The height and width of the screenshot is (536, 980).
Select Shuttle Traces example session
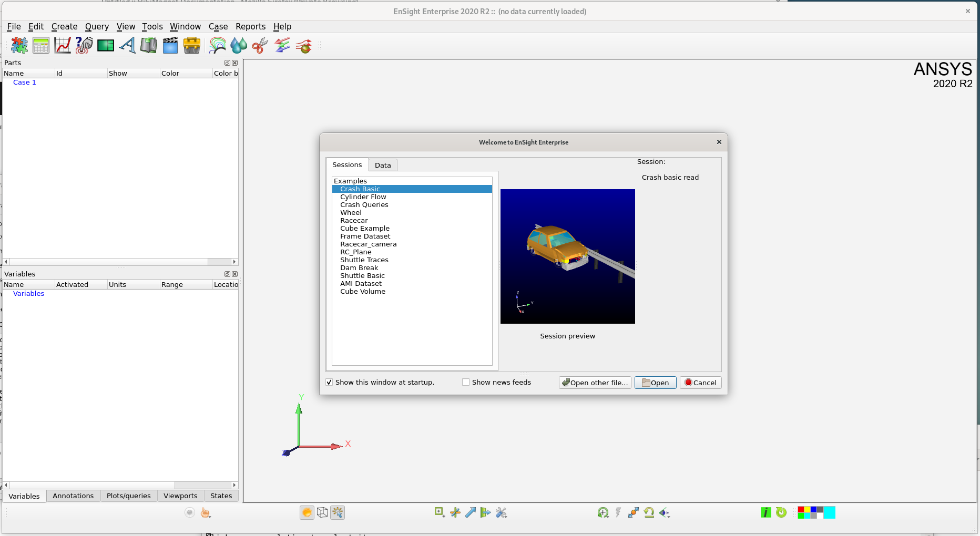(x=364, y=260)
